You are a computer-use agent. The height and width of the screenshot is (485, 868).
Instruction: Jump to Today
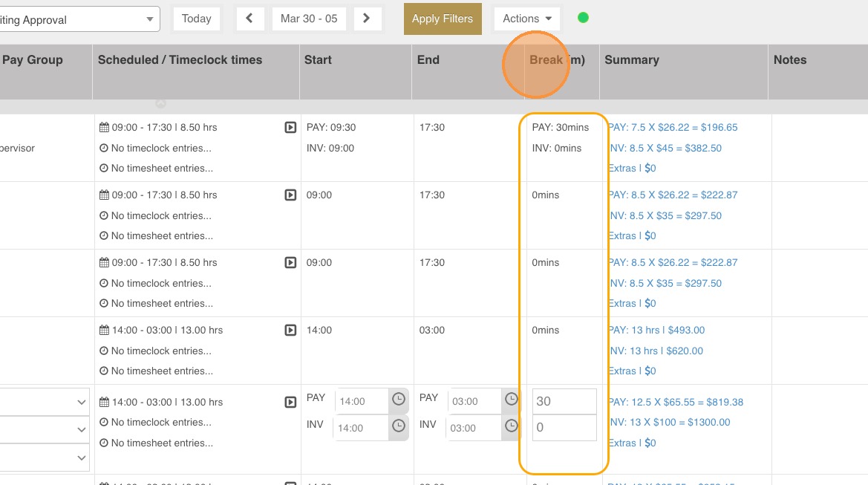196,19
